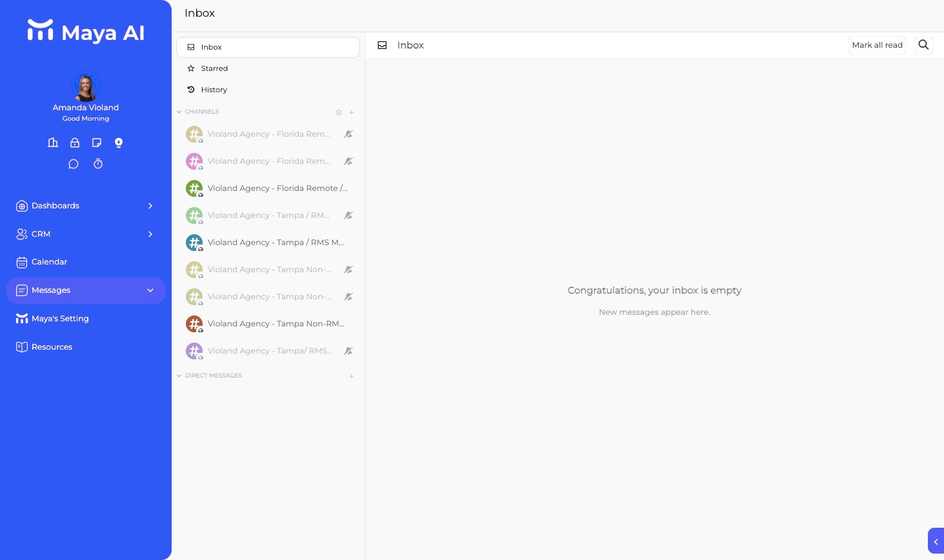Click the inbox tray icon beside the Inbox header title

pos(382,45)
